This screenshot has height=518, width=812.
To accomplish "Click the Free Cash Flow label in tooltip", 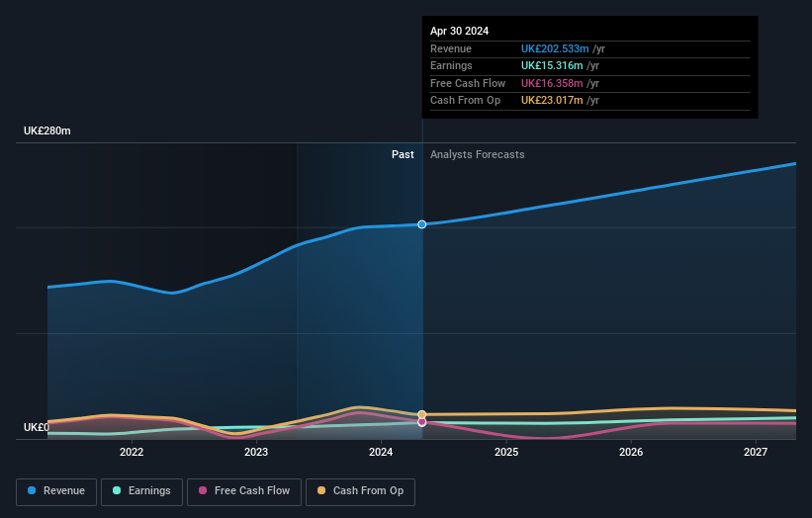I will 468,83.
